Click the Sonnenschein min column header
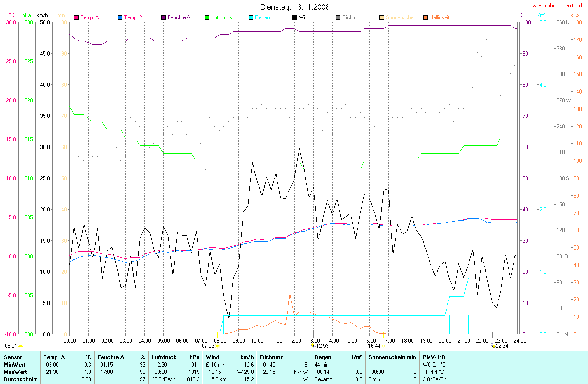 [x=393, y=357]
